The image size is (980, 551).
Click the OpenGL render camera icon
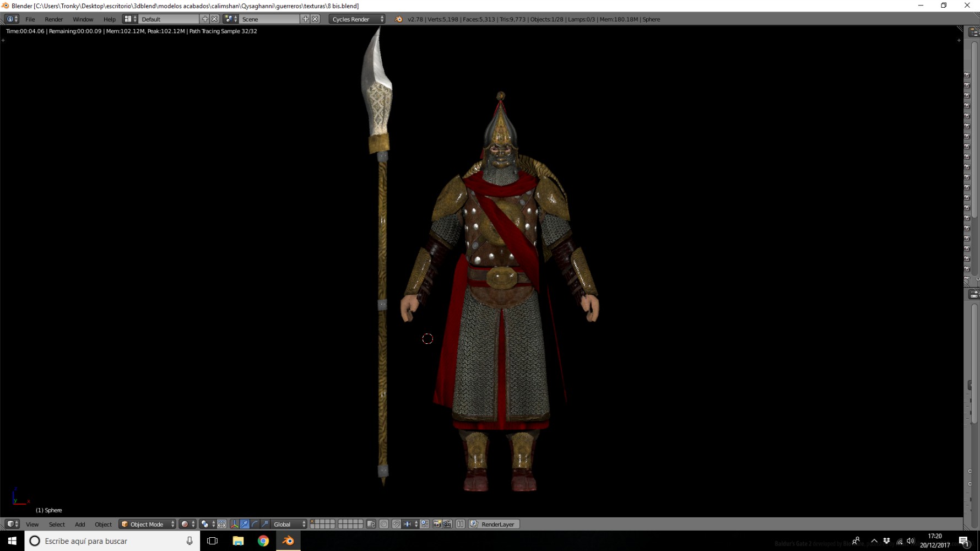[437, 525]
